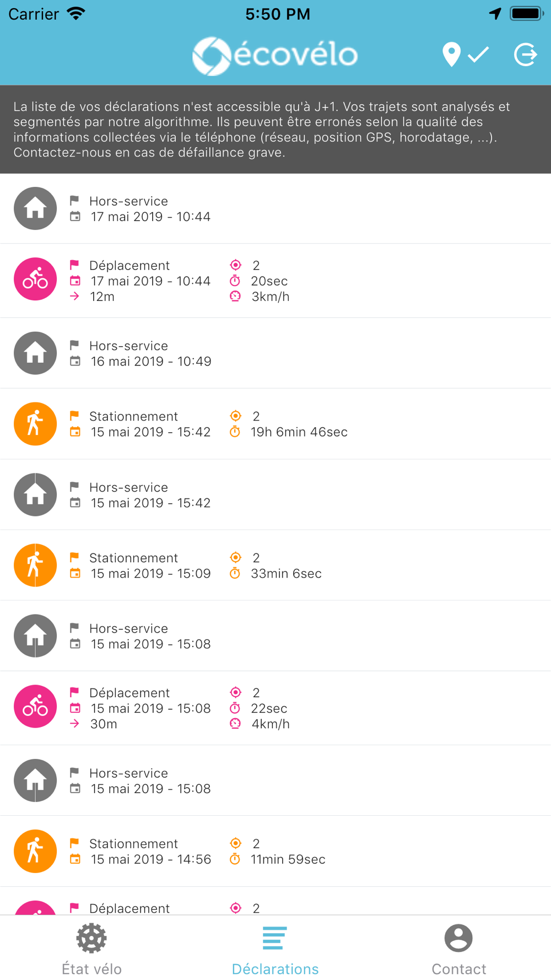551x980 pixels.
Task: Open Stationnement entry lasting 33min 6sec
Action: [275, 566]
